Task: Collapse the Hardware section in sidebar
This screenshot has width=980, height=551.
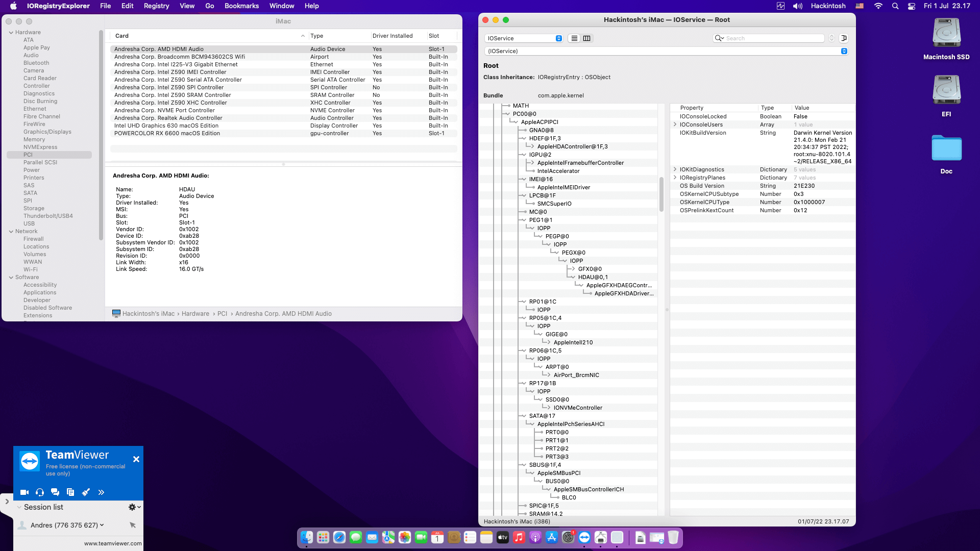Action: (x=11, y=32)
